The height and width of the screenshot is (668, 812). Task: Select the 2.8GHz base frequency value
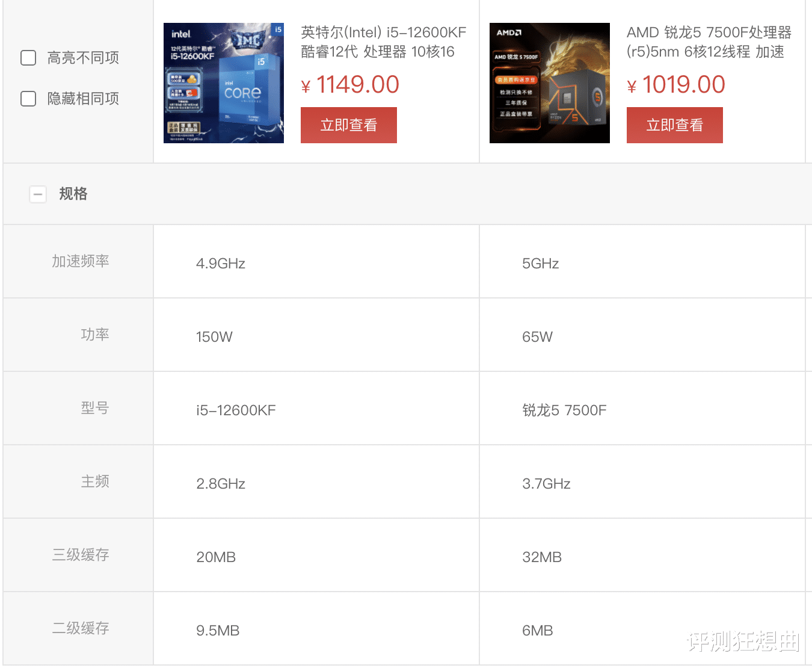click(x=221, y=484)
